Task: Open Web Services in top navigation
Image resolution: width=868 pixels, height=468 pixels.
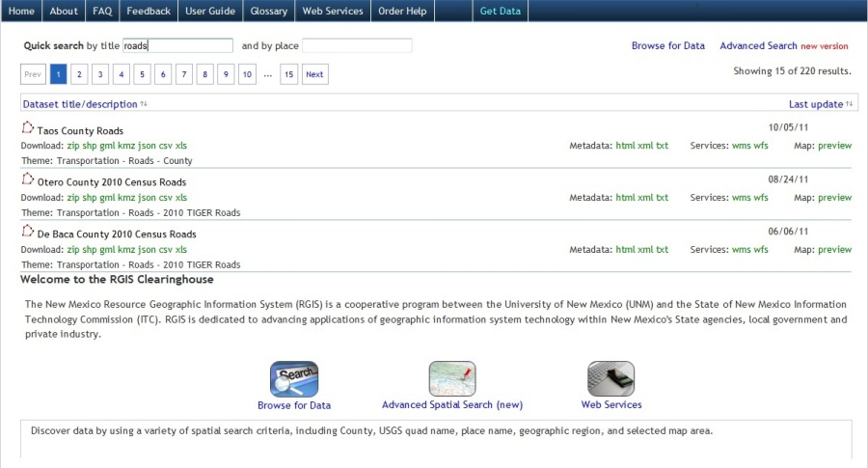Action: [x=333, y=11]
